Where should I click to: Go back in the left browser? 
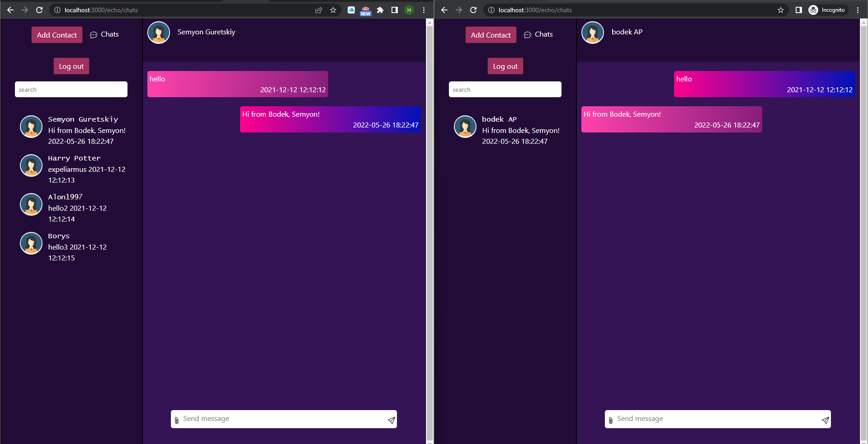point(10,10)
